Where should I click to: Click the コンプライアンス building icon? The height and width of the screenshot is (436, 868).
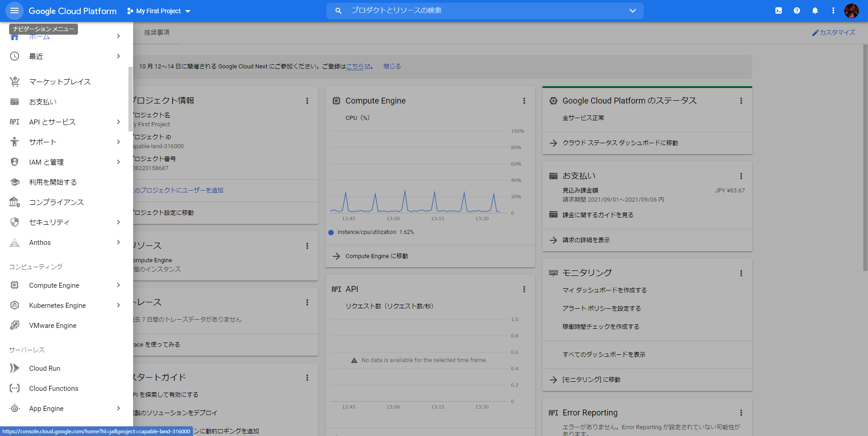coord(15,202)
